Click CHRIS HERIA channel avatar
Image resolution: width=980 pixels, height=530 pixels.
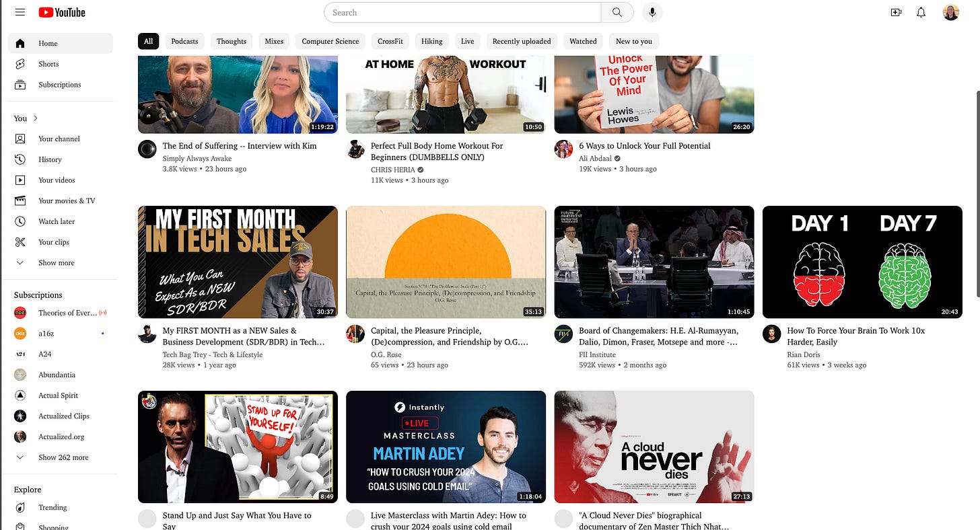point(355,149)
